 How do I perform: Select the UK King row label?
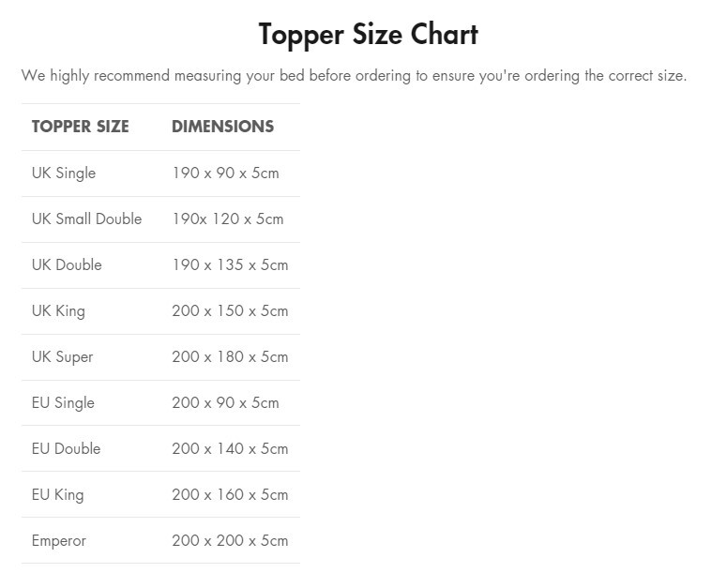coord(58,311)
